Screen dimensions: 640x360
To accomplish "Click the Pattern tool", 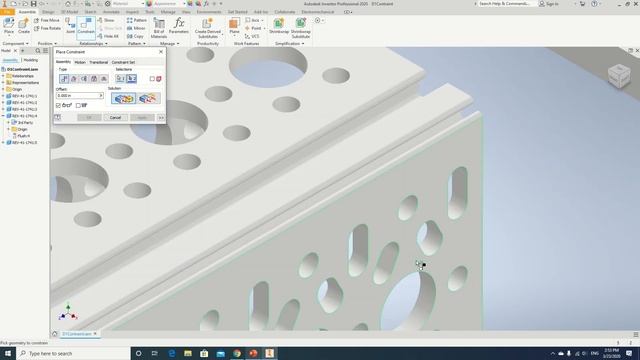I will pyautogui.click(x=136, y=20).
